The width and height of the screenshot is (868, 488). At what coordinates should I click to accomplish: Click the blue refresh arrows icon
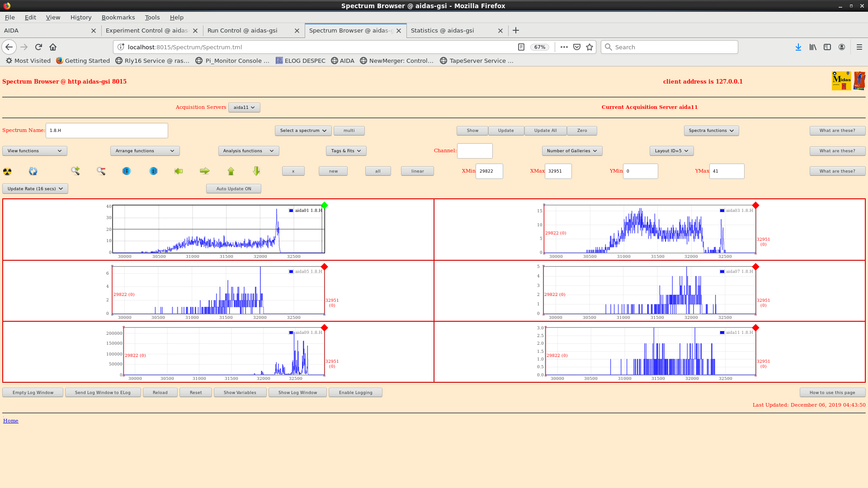[33, 171]
